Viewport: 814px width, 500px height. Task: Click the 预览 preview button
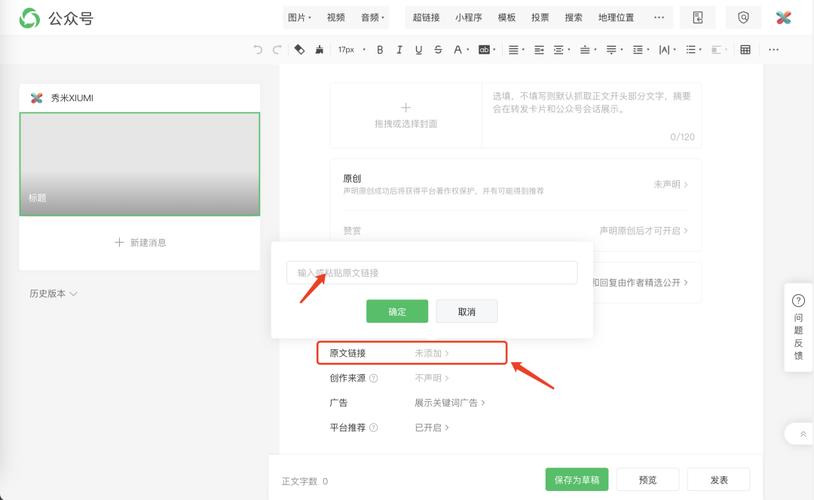[648, 480]
